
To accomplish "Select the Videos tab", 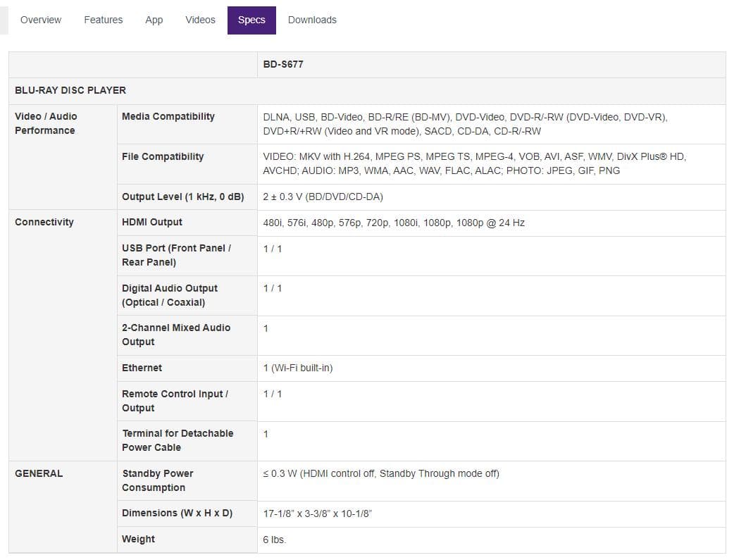I will (x=200, y=20).
